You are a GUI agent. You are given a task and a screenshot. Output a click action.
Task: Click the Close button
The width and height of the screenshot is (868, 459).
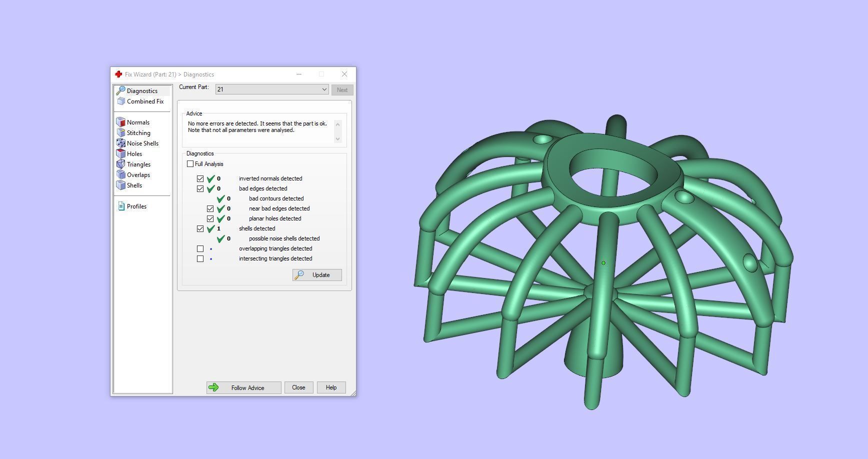(298, 387)
